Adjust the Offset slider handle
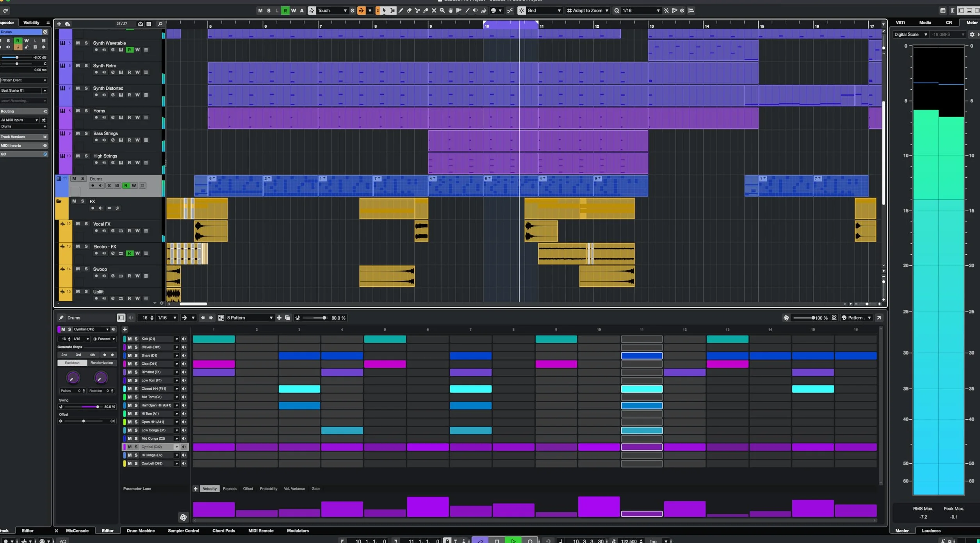The width and height of the screenshot is (980, 543). click(x=83, y=421)
